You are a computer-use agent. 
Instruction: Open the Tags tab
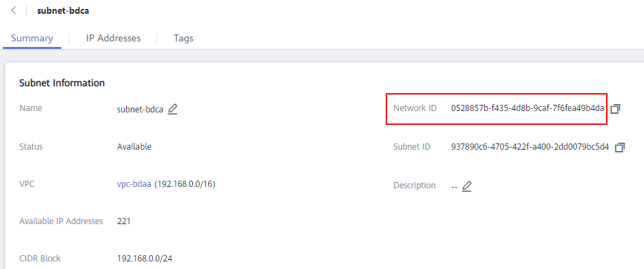click(184, 38)
